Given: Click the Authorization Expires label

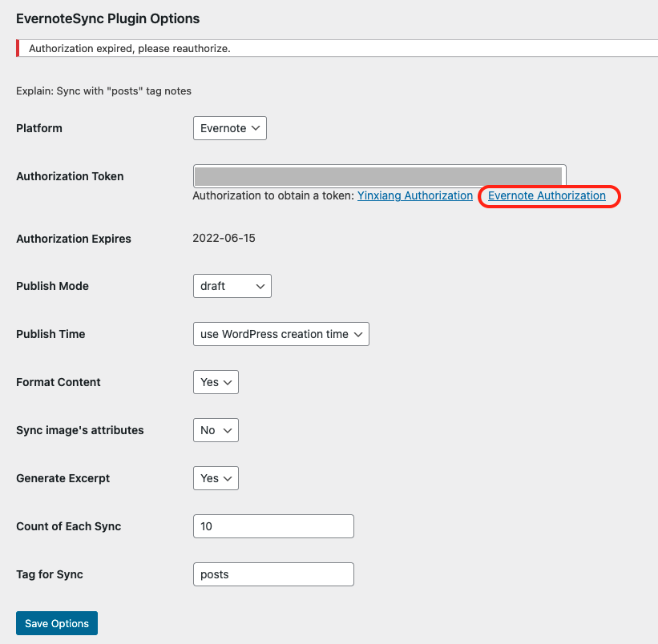Looking at the screenshot, I should (74, 239).
